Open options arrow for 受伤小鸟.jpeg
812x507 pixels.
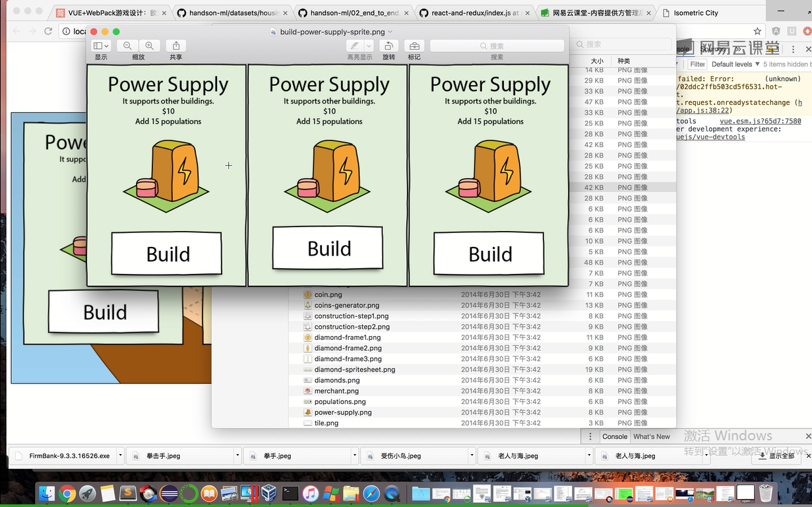[472, 456]
